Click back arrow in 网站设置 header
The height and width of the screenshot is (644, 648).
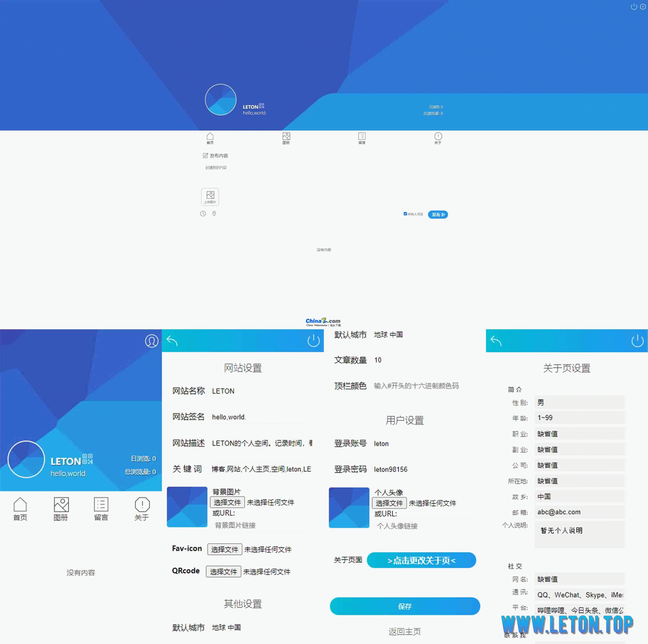pyautogui.click(x=172, y=341)
